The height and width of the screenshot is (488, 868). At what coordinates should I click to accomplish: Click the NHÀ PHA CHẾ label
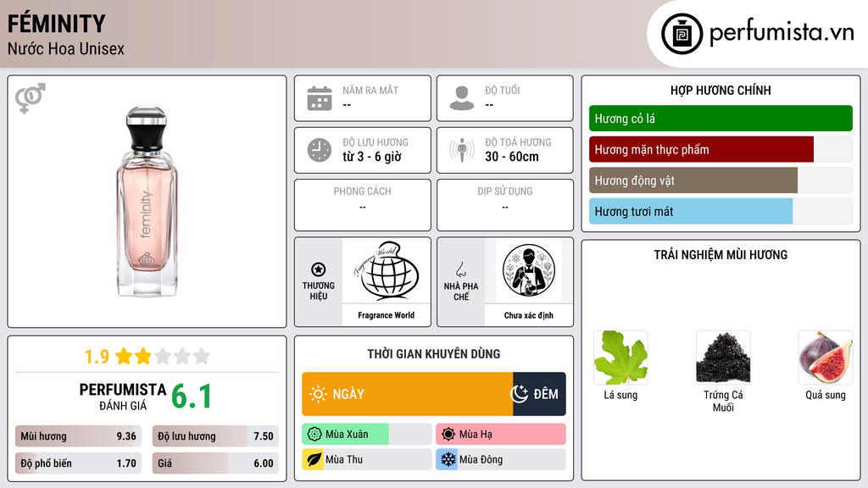click(x=461, y=291)
